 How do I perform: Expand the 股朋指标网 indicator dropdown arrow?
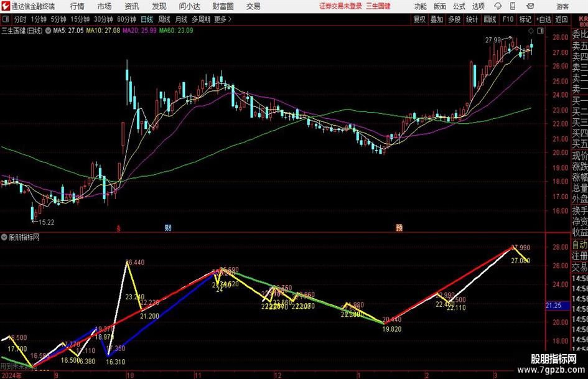[x=4, y=237]
